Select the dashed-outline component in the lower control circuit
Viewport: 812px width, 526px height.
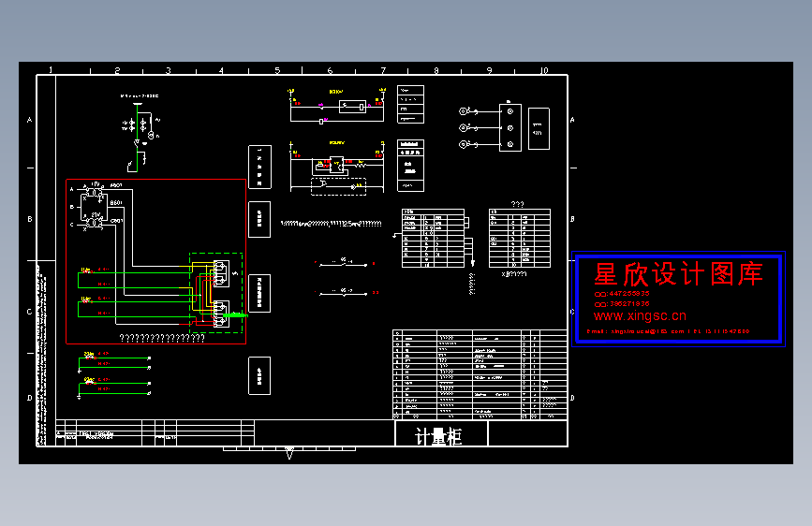tap(339, 186)
